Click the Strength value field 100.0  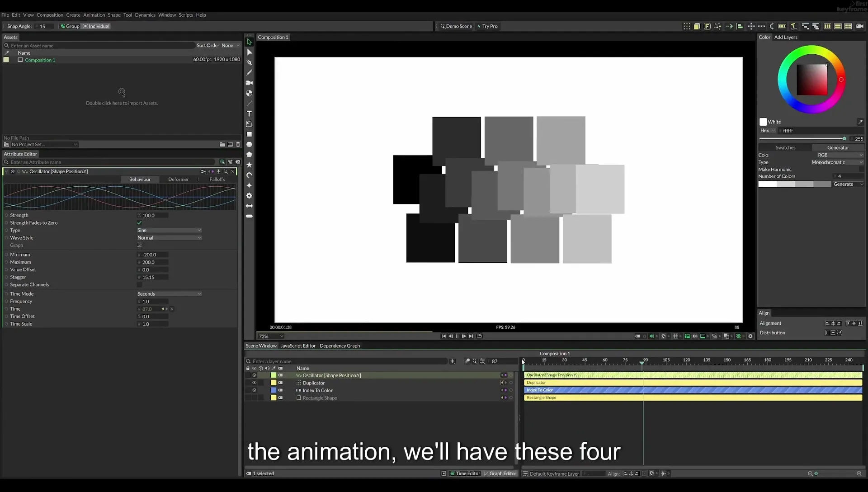[x=153, y=215]
